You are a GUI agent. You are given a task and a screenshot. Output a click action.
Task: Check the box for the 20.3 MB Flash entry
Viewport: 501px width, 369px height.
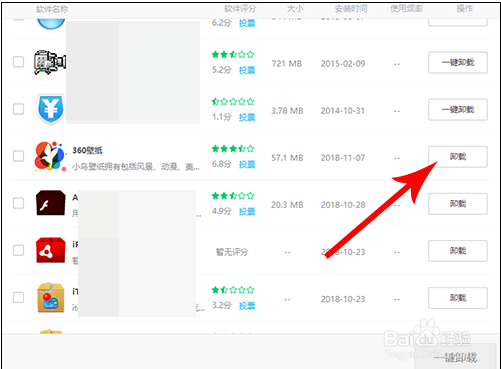point(18,203)
